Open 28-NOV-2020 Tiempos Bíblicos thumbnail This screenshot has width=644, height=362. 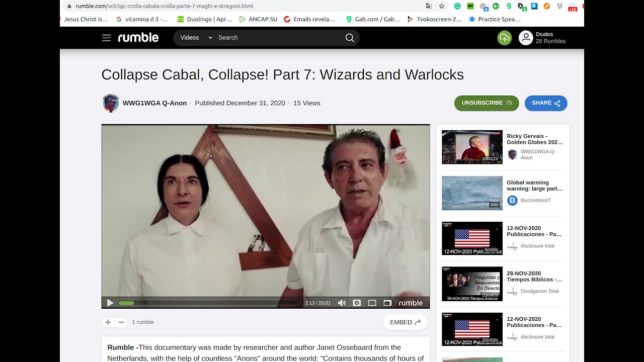[x=472, y=284]
